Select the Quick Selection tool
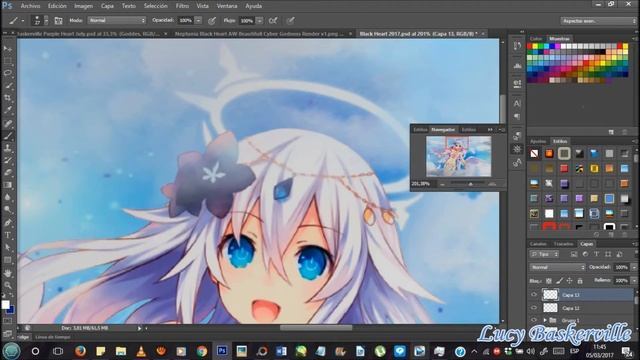The height and width of the screenshot is (360, 640). pyautogui.click(x=7, y=86)
